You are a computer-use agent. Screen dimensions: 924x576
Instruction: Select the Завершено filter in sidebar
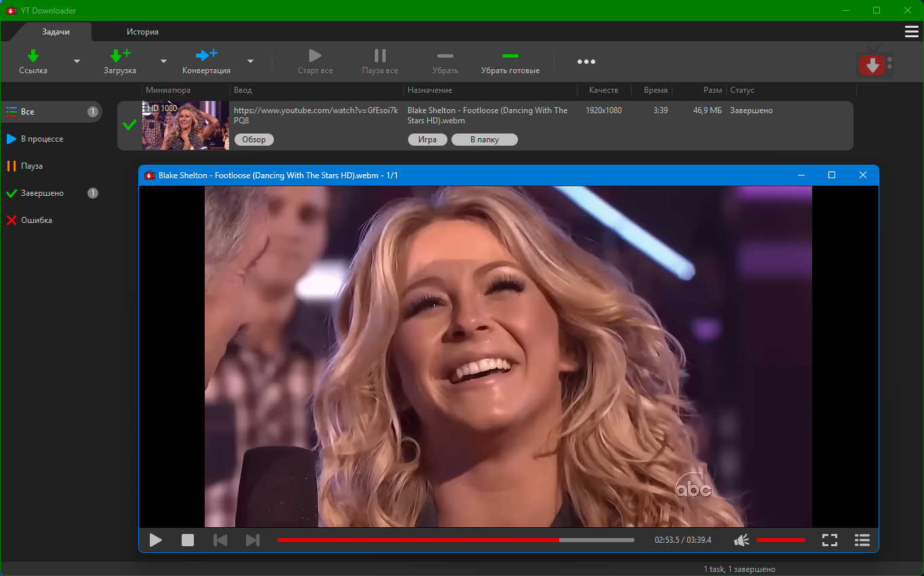42,193
